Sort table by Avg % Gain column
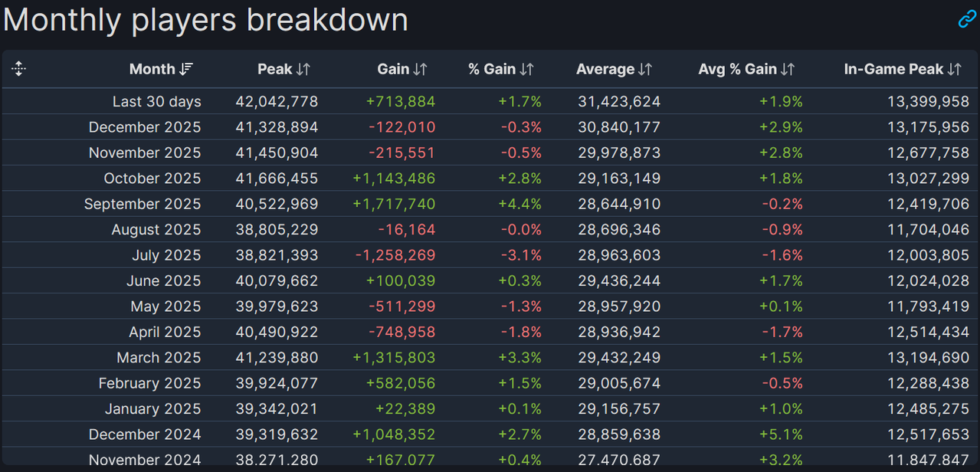Viewport: 980px width, 472px height. coord(747,69)
